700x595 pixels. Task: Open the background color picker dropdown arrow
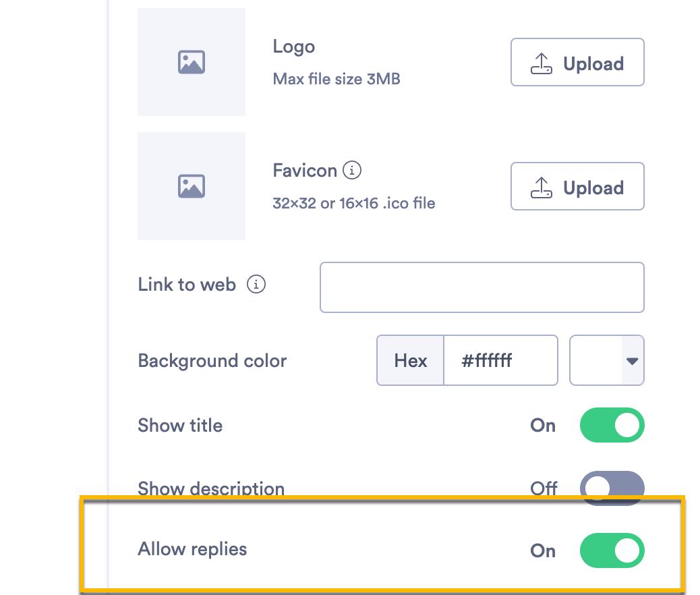click(632, 360)
